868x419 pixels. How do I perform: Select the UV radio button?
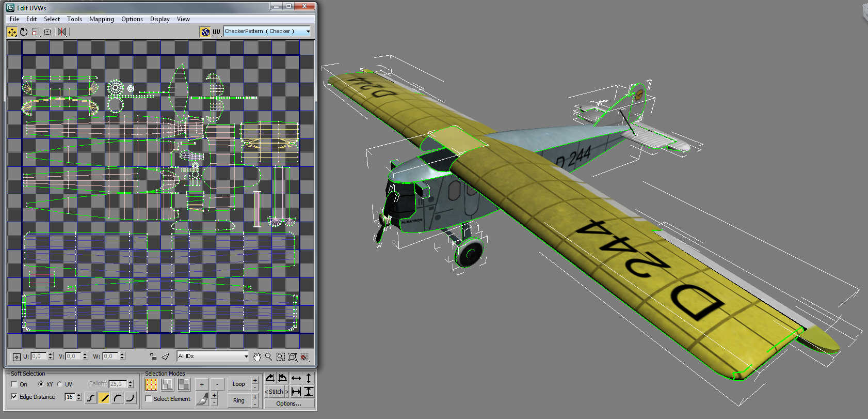pyautogui.click(x=59, y=384)
